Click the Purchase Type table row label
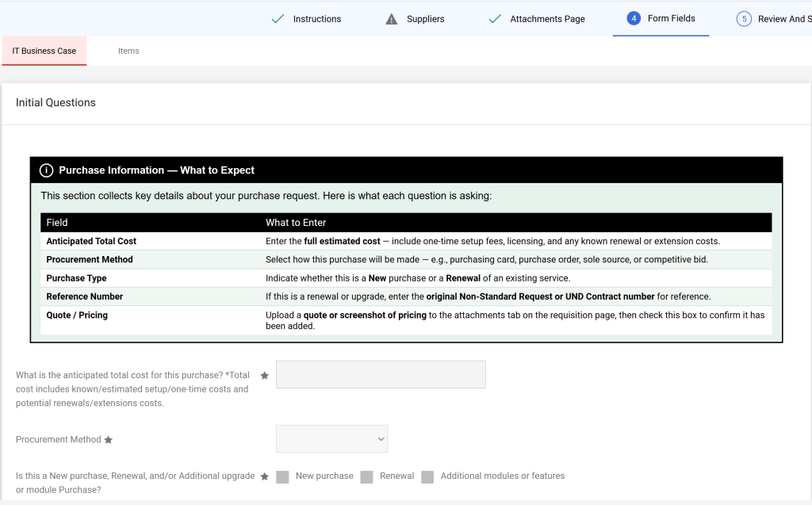This screenshot has height=505, width=812. 76,278
